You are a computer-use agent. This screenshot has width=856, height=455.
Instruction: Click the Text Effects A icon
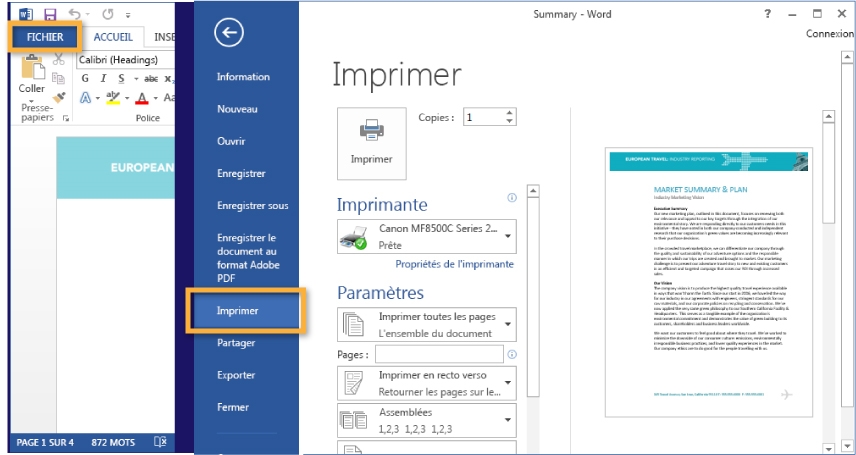(86, 98)
